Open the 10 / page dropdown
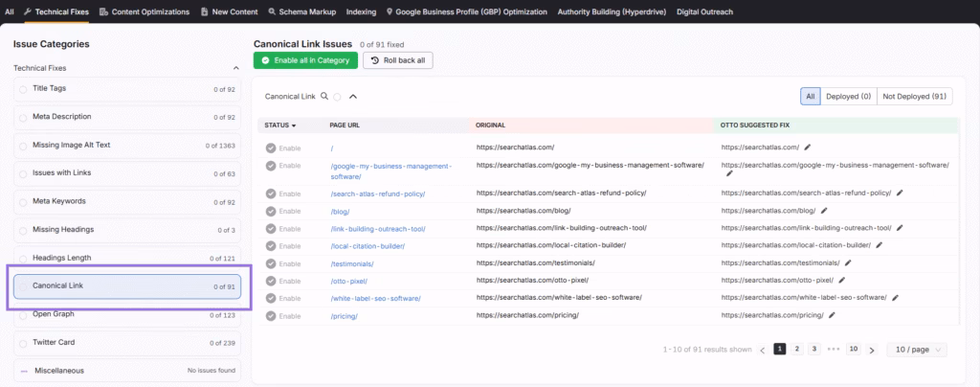 point(917,350)
